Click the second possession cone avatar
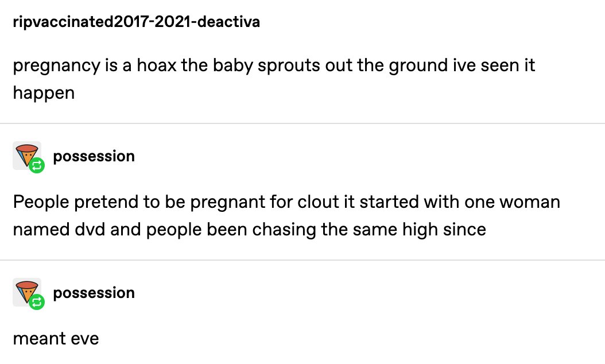The height and width of the screenshot is (364, 605). pyautogui.click(x=26, y=292)
